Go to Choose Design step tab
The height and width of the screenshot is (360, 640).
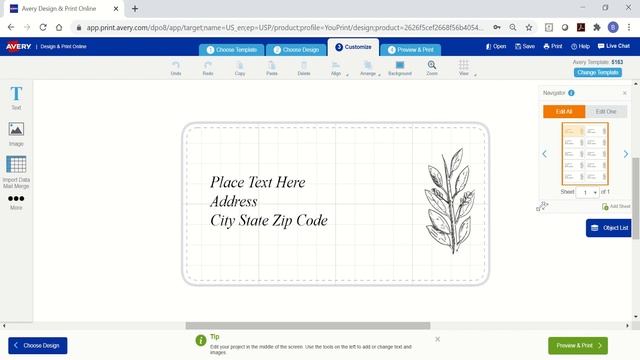tap(296, 50)
